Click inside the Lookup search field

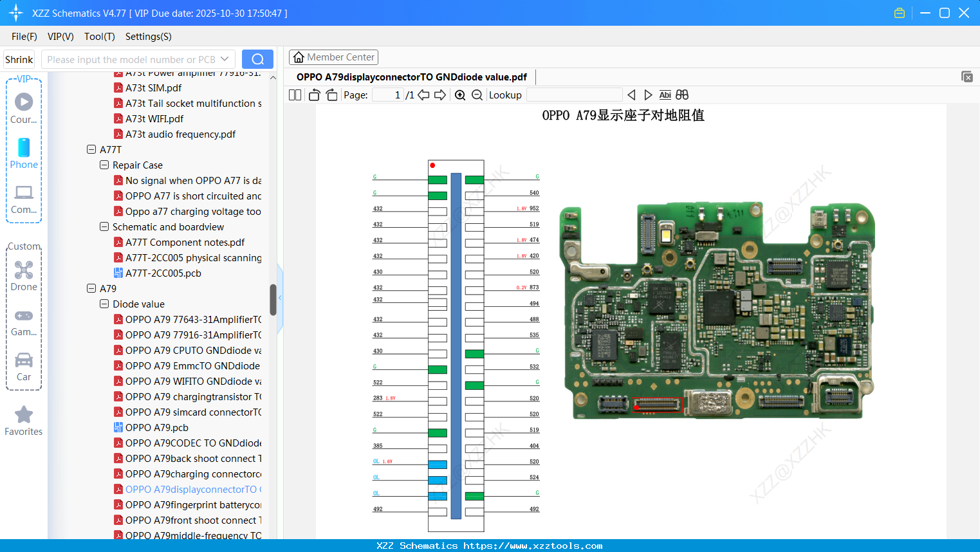point(575,95)
